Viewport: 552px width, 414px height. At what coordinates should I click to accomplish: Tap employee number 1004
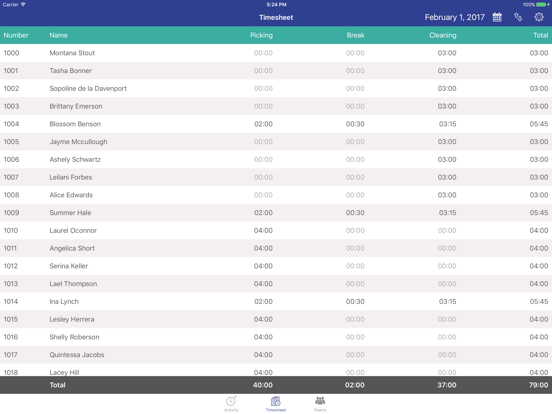pyautogui.click(x=11, y=124)
